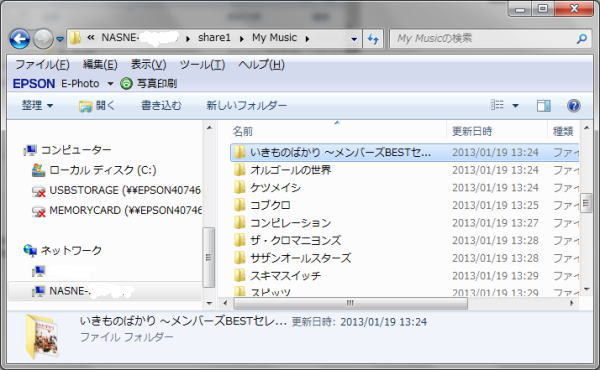Open help with the blue question icon
The height and width of the screenshot is (370, 600).
573,106
